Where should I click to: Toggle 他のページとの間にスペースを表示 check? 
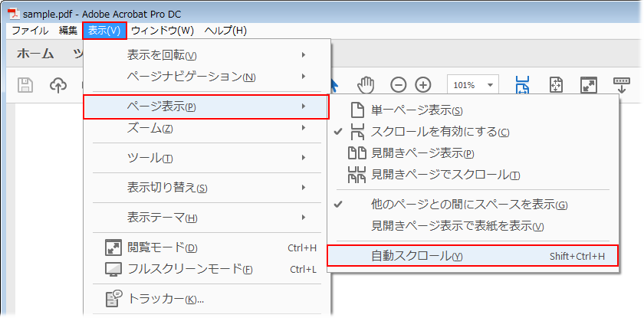point(473,205)
